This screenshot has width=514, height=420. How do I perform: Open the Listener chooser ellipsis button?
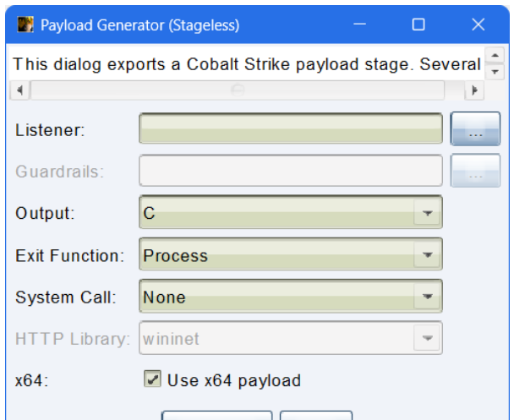(x=475, y=128)
